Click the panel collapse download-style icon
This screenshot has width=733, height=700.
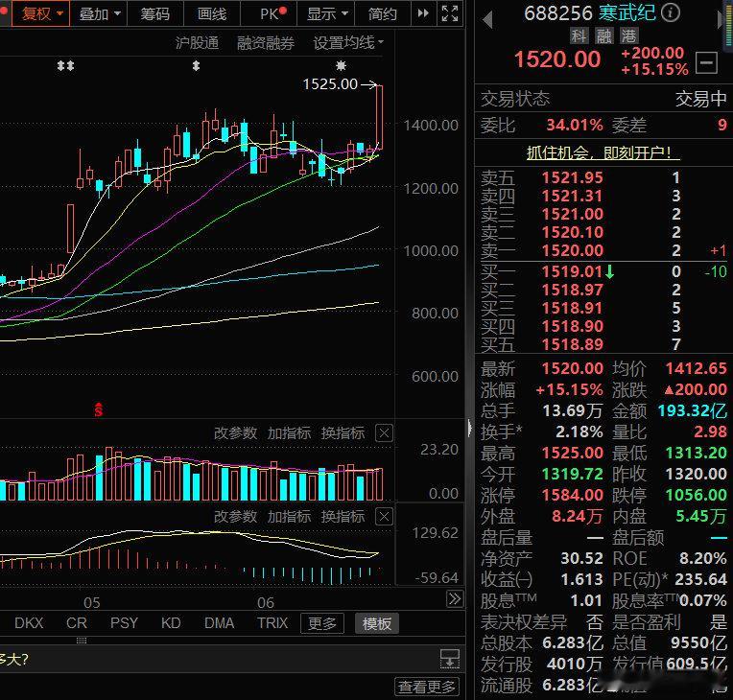point(450,659)
